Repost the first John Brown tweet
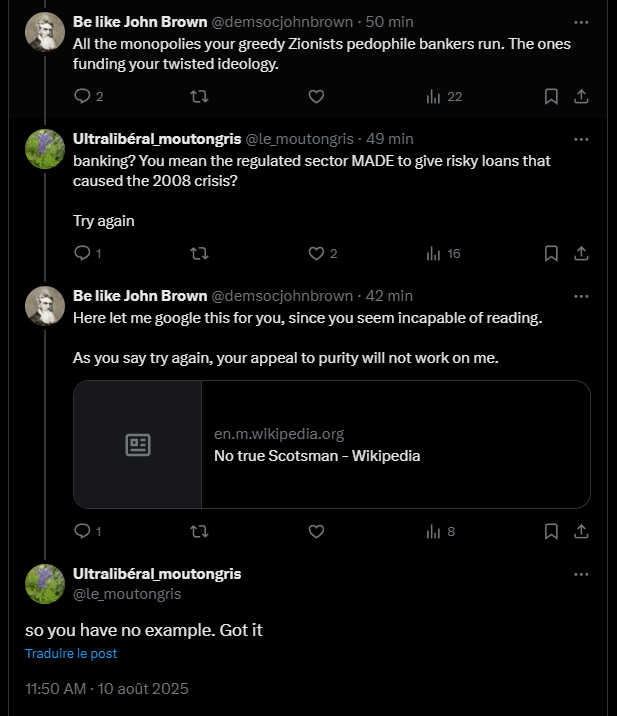Screen dimensions: 617x716 (199, 97)
